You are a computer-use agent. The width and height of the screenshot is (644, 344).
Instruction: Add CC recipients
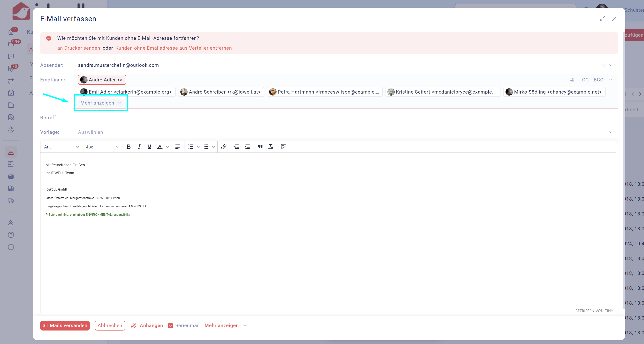coord(585,80)
